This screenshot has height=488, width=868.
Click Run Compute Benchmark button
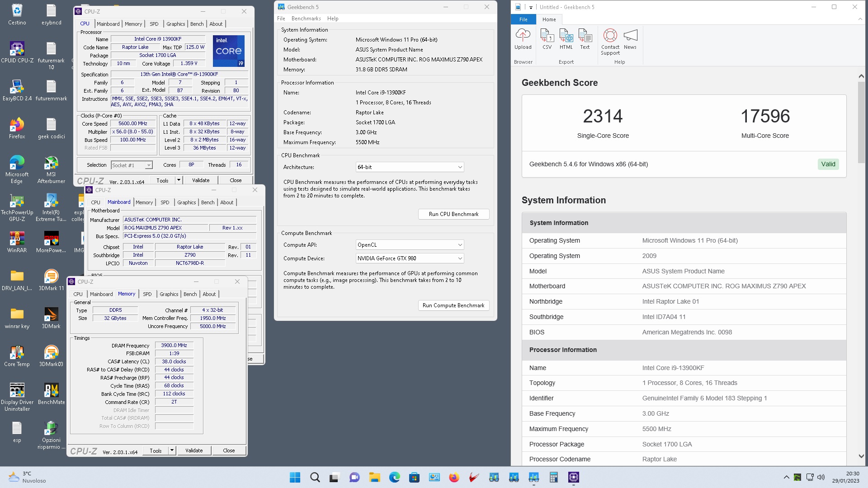(453, 305)
